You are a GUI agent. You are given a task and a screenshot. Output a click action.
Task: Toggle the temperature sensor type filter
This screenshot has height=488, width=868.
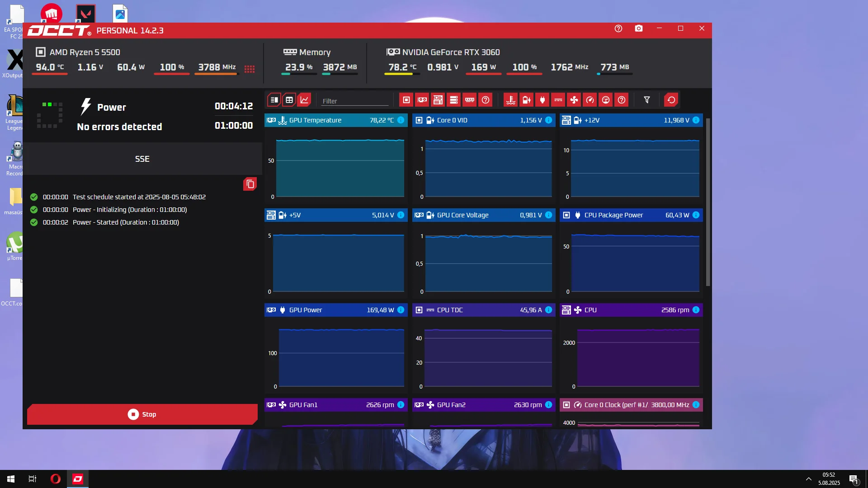point(511,100)
